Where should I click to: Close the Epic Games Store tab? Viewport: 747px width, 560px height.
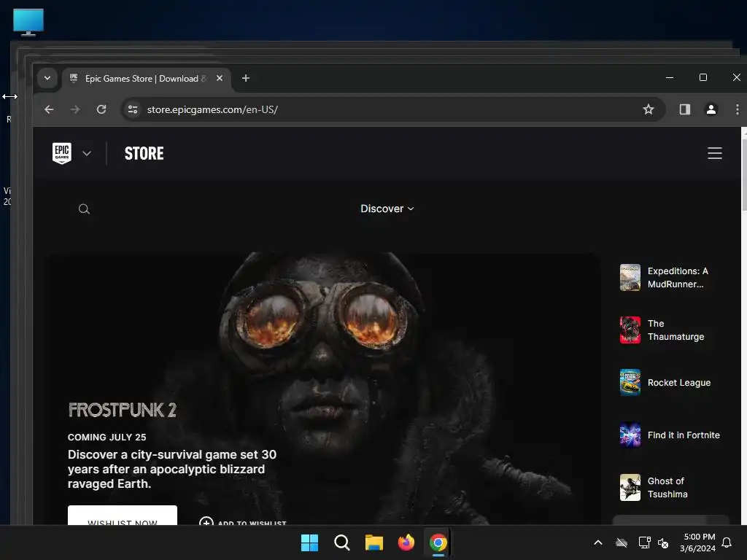point(219,78)
